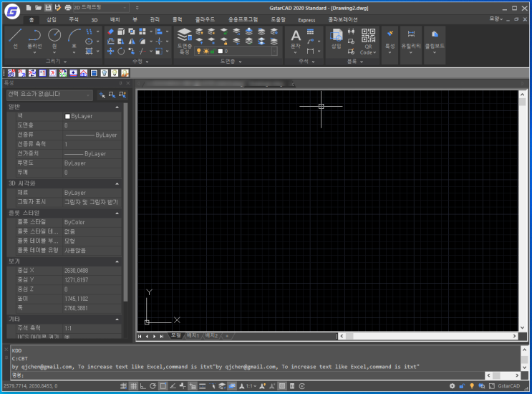Click the QR Code tool icon

tap(368, 41)
